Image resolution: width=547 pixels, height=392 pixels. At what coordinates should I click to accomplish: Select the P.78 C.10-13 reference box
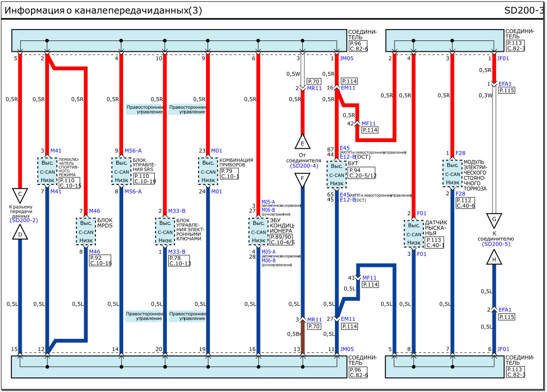coord(179,260)
